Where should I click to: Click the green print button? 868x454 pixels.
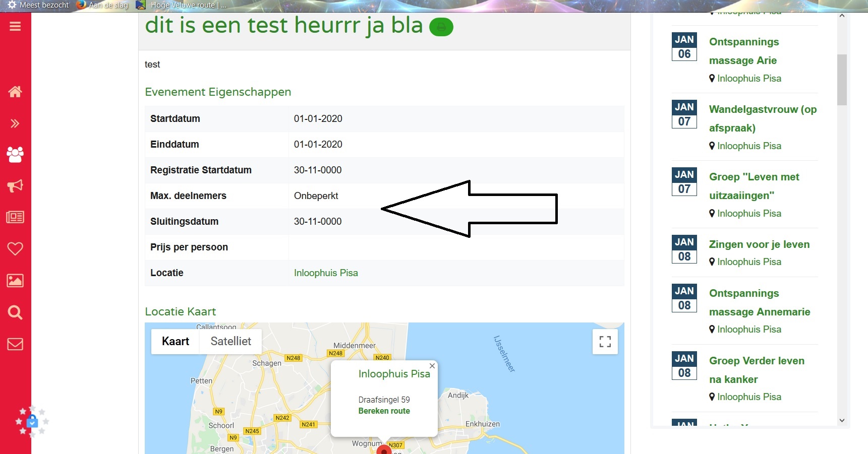[441, 27]
